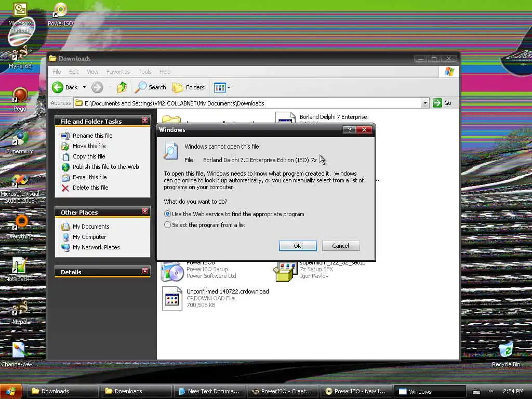
Task: Click the dialog help question mark button
Action: click(x=349, y=129)
